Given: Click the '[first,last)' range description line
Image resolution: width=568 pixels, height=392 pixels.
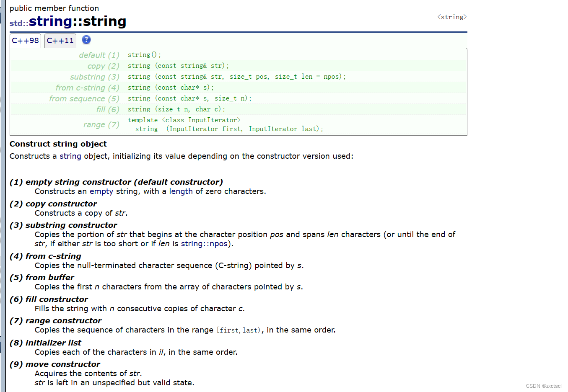Looking at the screenshot, I should point(185,330).
